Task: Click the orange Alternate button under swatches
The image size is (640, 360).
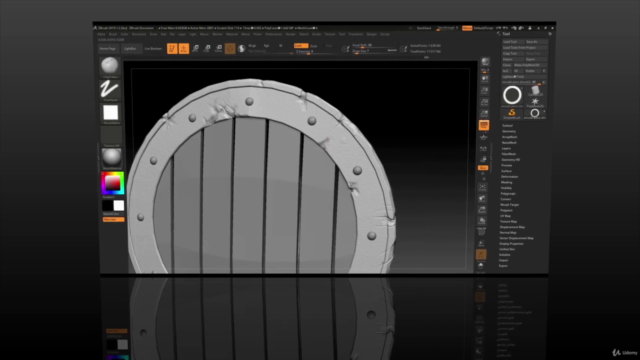Action: (113, 220)
